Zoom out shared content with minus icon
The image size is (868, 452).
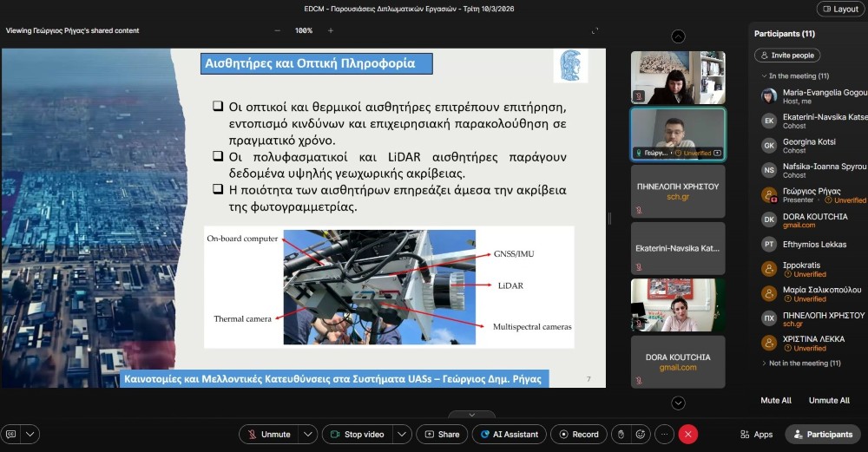click(x=278, y=30)
